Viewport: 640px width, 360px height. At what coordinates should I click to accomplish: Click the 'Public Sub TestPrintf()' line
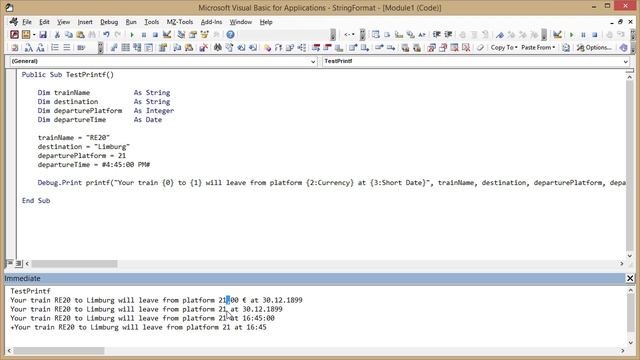coord(68,75)
